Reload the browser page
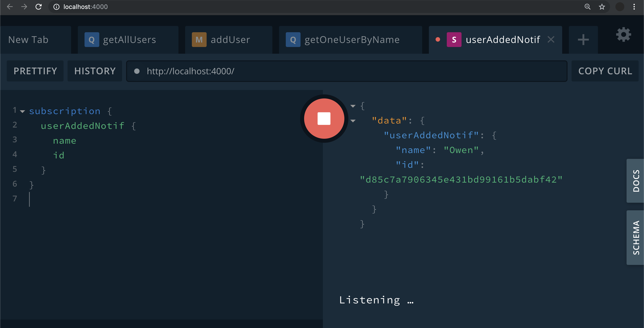Image resolution: width=644 pixels, height=328 pixels. 38,7
